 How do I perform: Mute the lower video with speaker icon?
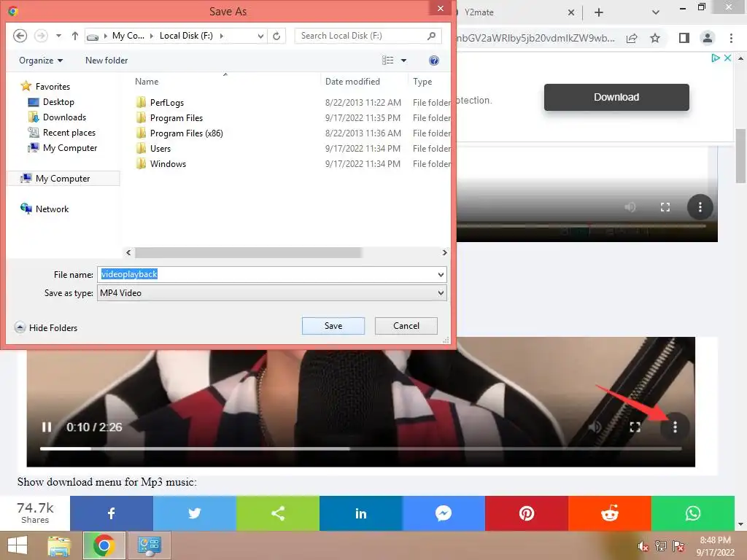595,427
